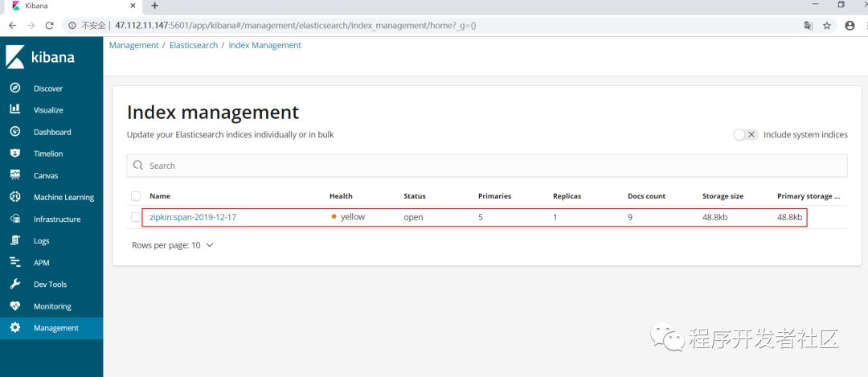Open Dev Tools wrench icon
Screen dimensions: 868x377
(x=15, y=284)
